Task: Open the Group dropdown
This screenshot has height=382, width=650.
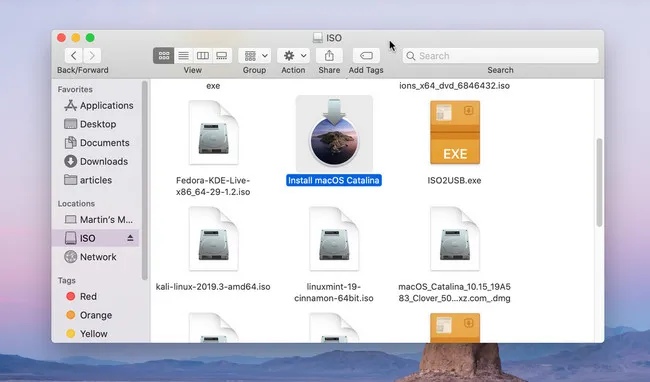Action: (x=255, y=56)
